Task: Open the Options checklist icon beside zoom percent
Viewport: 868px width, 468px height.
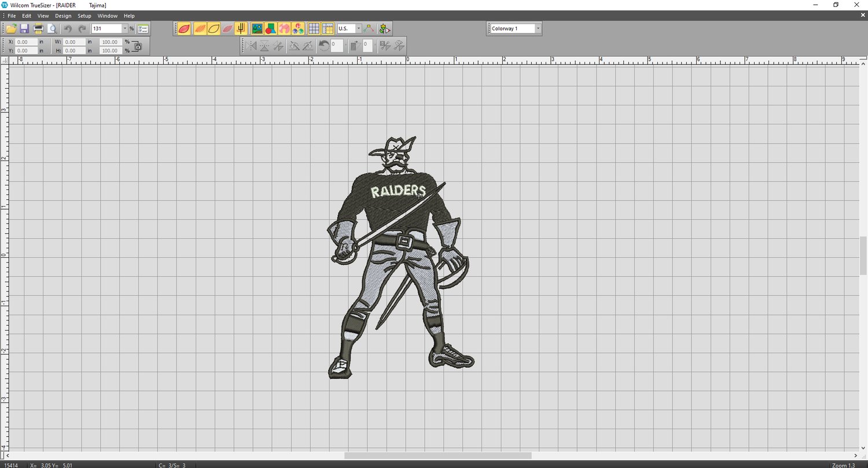Action: click(x=144, y=28)
